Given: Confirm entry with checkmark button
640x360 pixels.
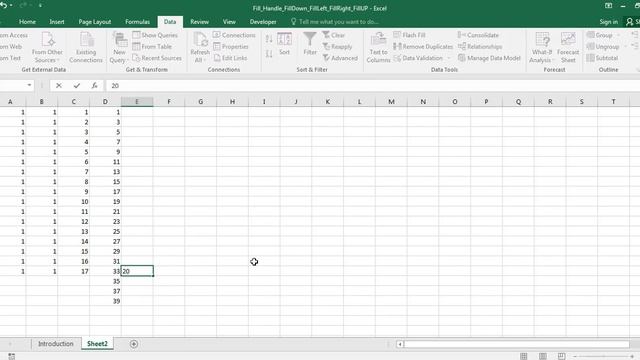Looking at the screenshot, I should 76,85.
